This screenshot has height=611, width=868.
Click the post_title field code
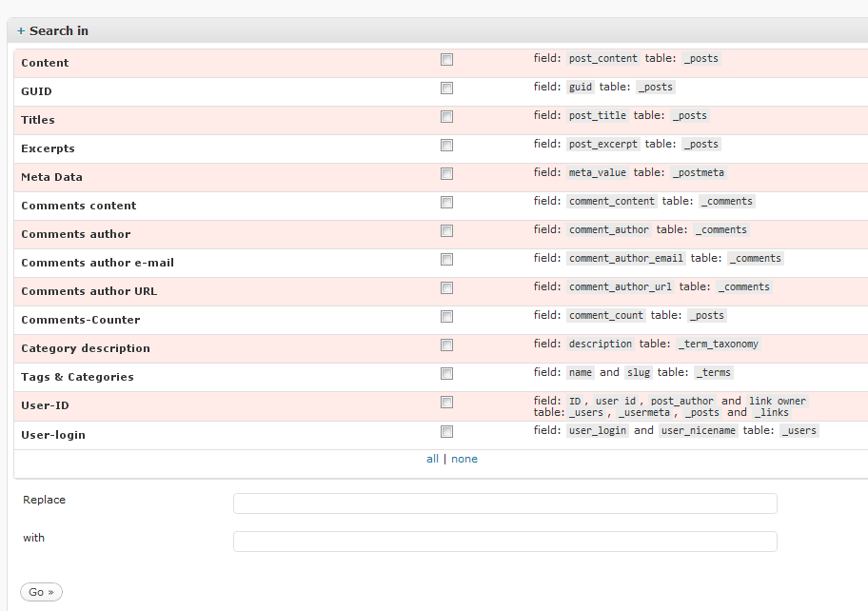tap(598, 116)
